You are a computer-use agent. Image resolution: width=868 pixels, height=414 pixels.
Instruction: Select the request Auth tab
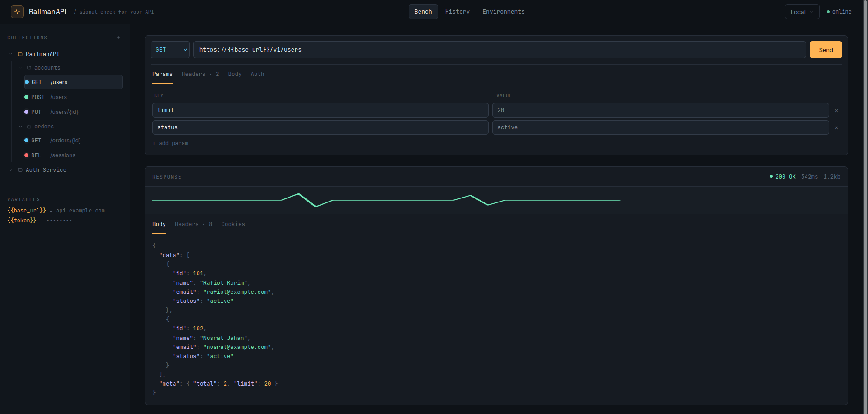click(257, 74)
